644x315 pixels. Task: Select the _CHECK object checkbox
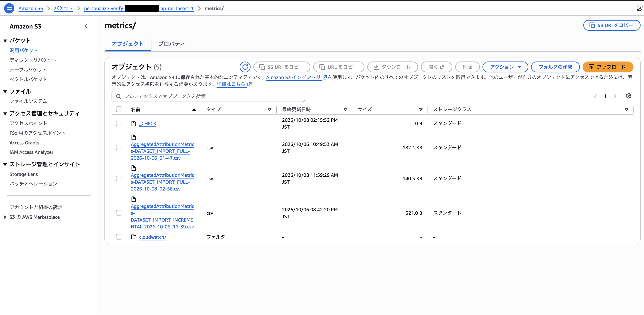pyautogui.click(x=119, y=123)
